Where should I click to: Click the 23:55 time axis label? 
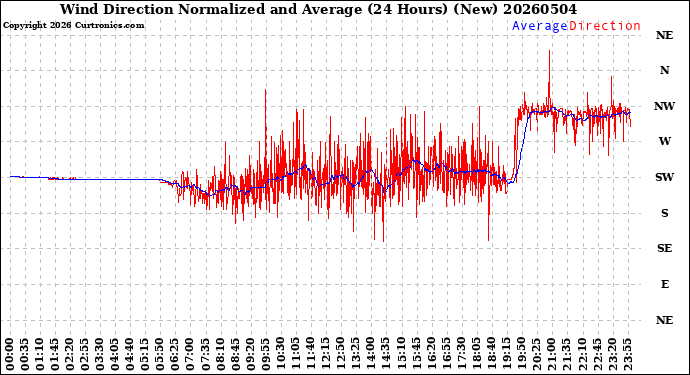pyautogui.click(x=627, y=355)
